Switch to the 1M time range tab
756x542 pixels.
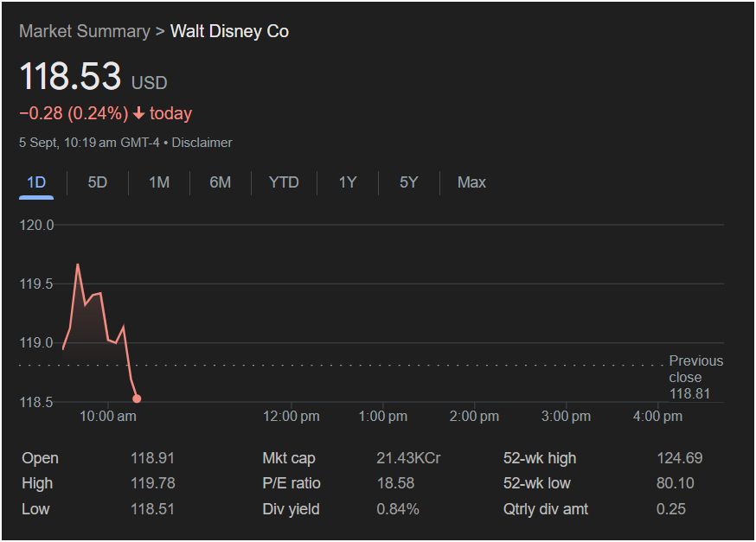click(x=159, y=182)
